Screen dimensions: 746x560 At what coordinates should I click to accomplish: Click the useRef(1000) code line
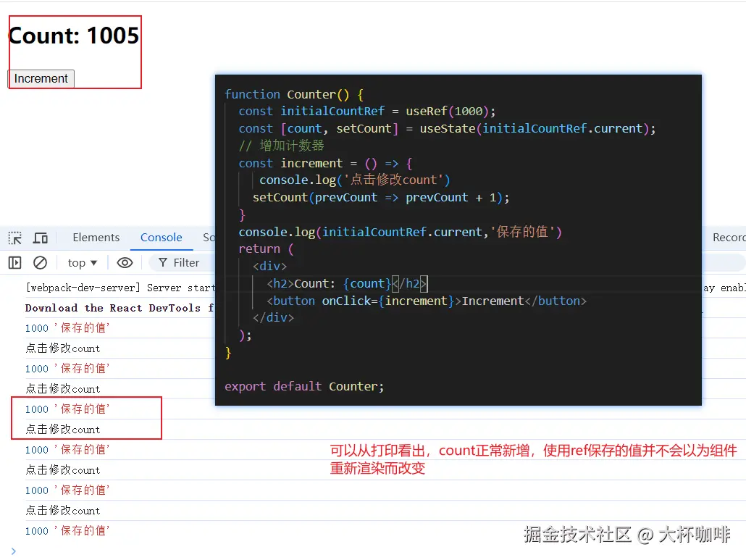tap(366, 112)
